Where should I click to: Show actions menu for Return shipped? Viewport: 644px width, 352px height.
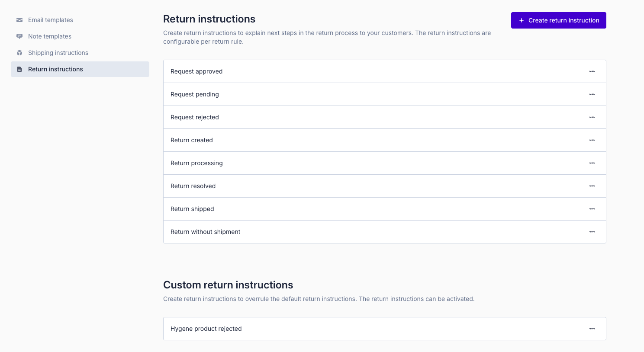[592, 209]
